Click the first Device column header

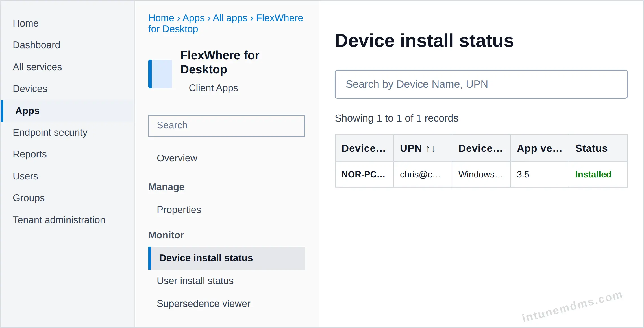click(x=364, y=148)
